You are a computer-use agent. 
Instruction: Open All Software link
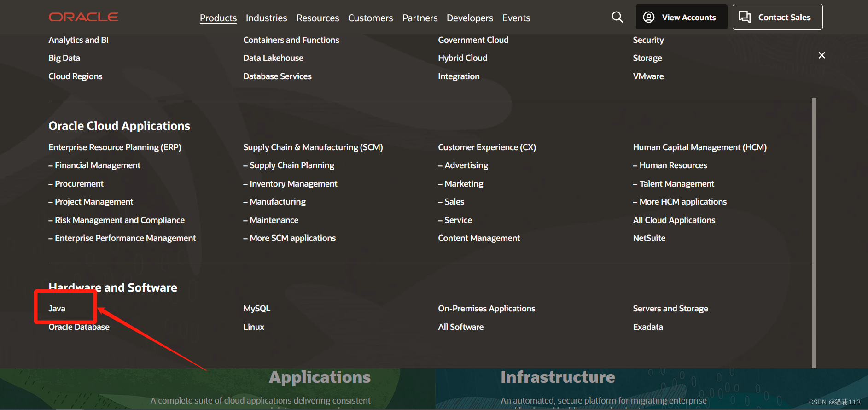pyautogui.click(x=461, y=327)
